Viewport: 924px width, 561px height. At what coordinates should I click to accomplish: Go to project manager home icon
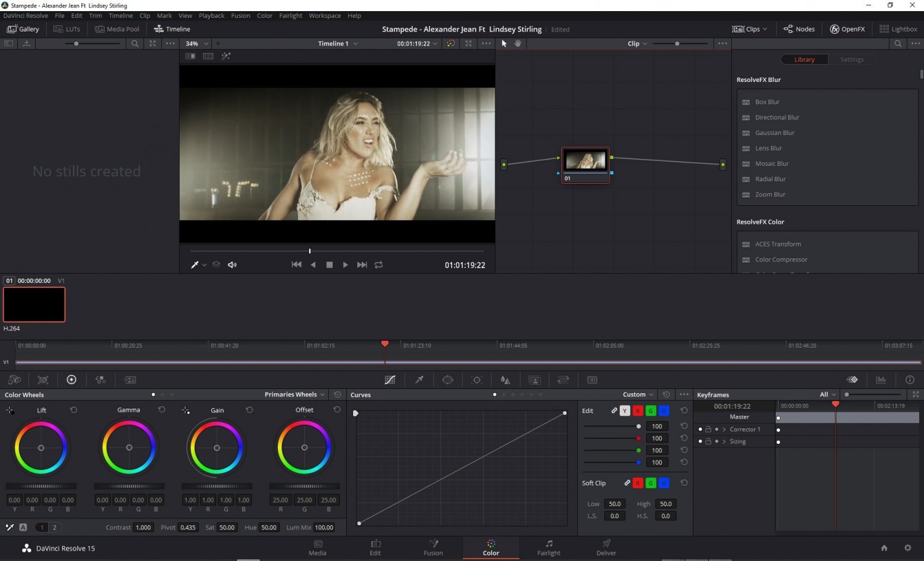[x=884, y=548]
